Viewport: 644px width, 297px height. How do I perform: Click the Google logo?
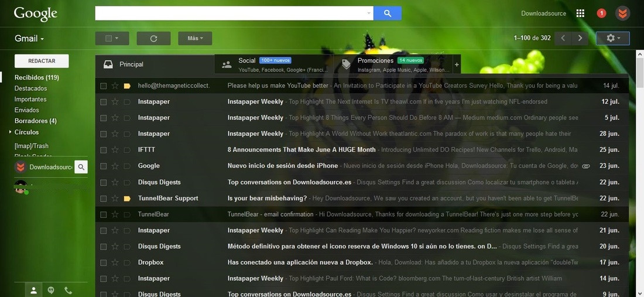point(35,14)
